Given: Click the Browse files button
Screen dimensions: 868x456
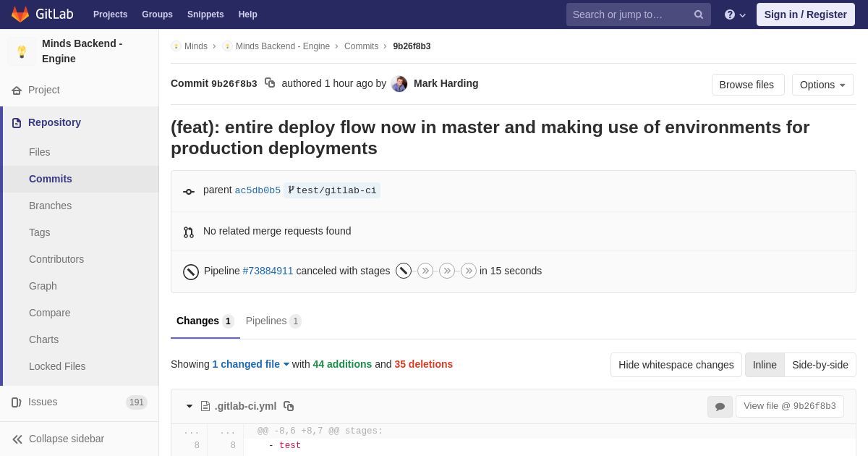Looking at the screenshot, I should pyautogui.click(x=748, y=85).
